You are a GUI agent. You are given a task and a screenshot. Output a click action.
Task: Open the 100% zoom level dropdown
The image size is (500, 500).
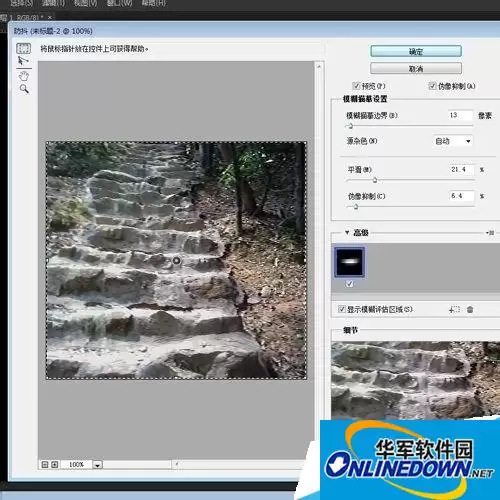[97, 465]
